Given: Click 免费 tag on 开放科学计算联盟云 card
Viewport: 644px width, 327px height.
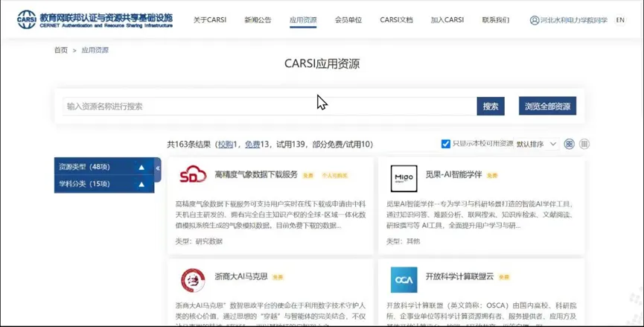Looking at the screenshot, I should click(504, 277).
